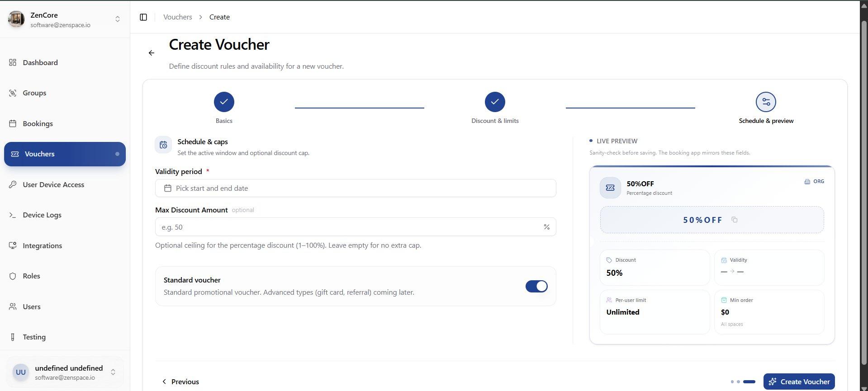Click the Vouchers breadcrumb link

tap(178, 17)
